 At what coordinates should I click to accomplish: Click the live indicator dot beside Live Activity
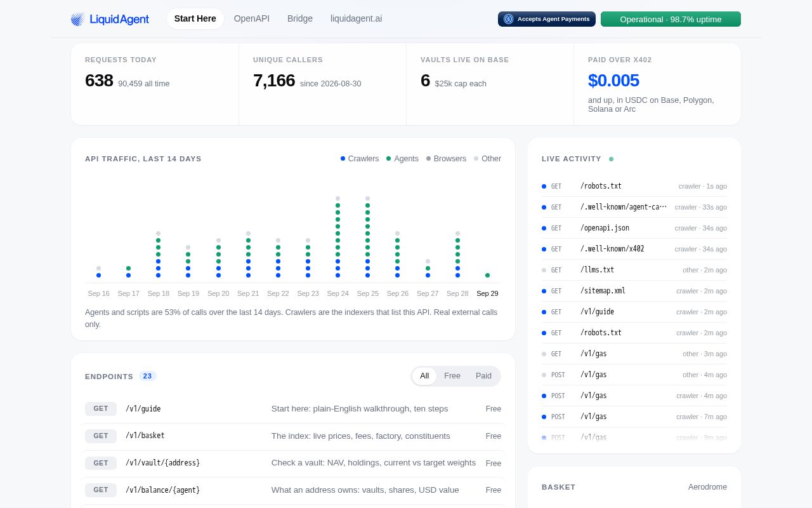click(611, 159)
